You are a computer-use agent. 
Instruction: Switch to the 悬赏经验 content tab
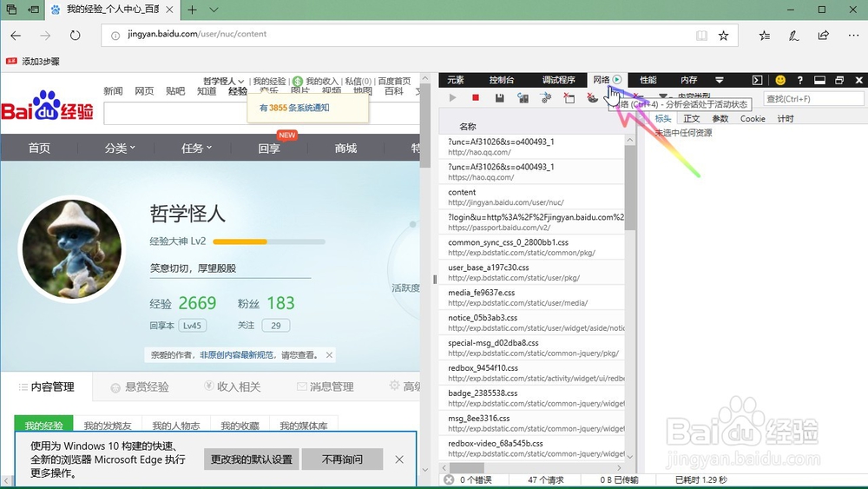click(140, 387)
